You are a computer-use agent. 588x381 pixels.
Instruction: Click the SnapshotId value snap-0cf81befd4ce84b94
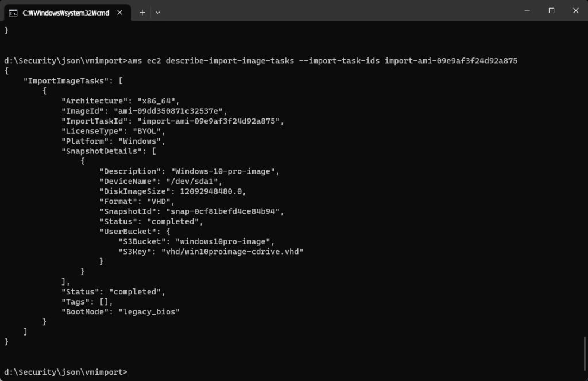[223, 211]
